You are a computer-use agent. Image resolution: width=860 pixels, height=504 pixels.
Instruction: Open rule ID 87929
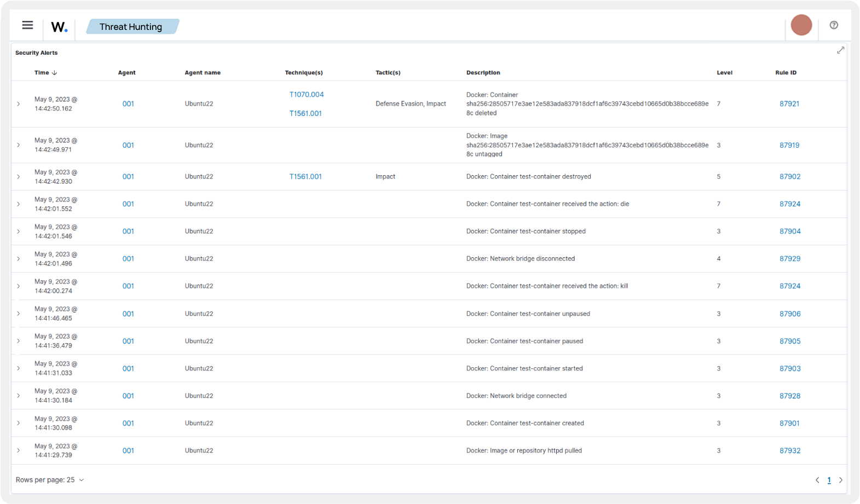coord(790,259)
